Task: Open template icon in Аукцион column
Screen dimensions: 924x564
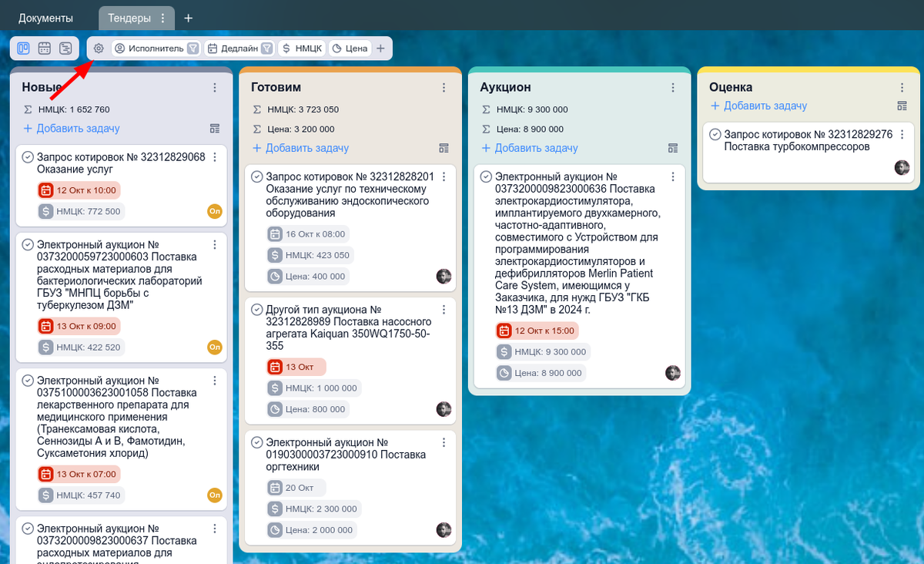Action: tap(673, 148)
